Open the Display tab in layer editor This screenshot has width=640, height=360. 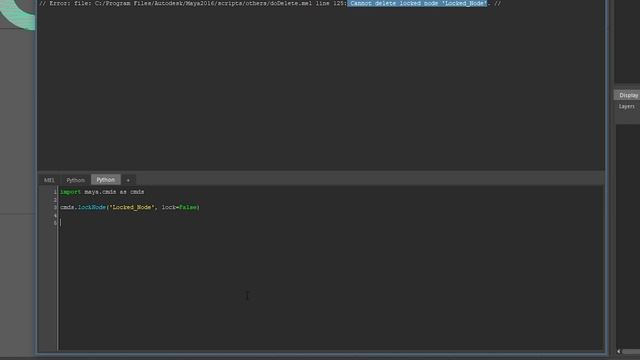point(628,95)
